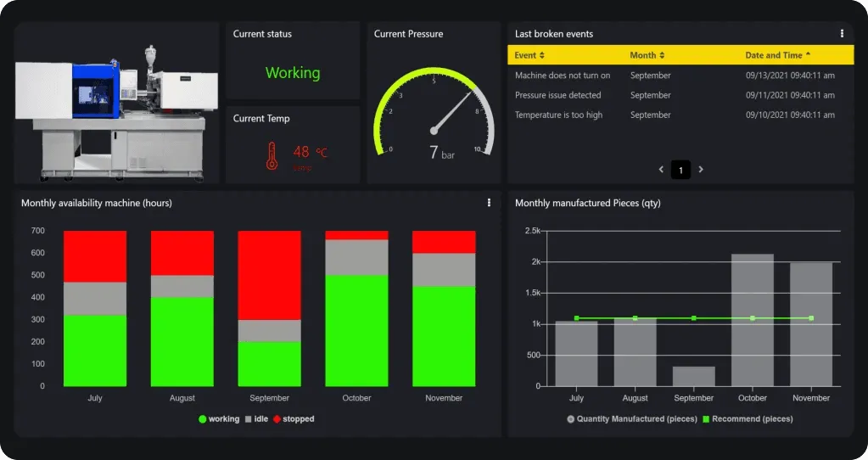Open Monthly availability machine options menu
This screenshot has width=868, height=460.
pos(489,203)
